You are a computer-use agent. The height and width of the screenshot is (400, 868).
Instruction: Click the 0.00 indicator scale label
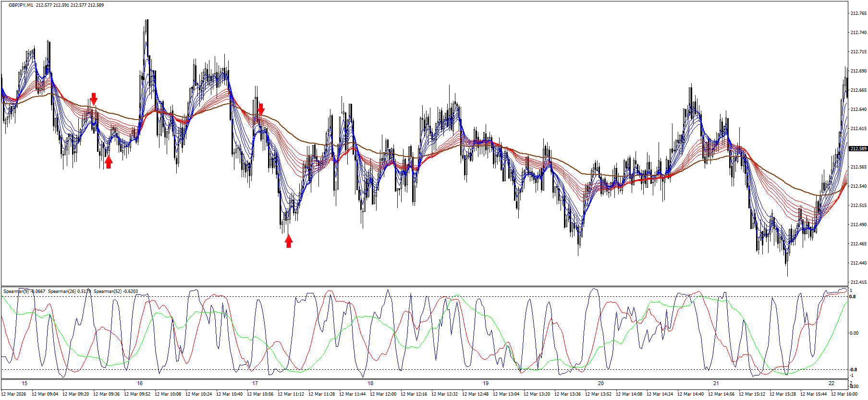(854, 333)
